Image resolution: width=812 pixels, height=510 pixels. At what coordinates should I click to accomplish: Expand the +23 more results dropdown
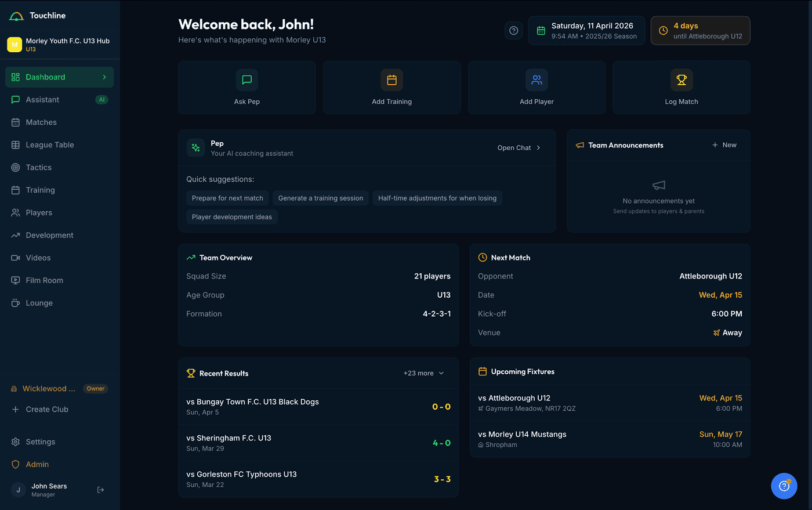424,374
